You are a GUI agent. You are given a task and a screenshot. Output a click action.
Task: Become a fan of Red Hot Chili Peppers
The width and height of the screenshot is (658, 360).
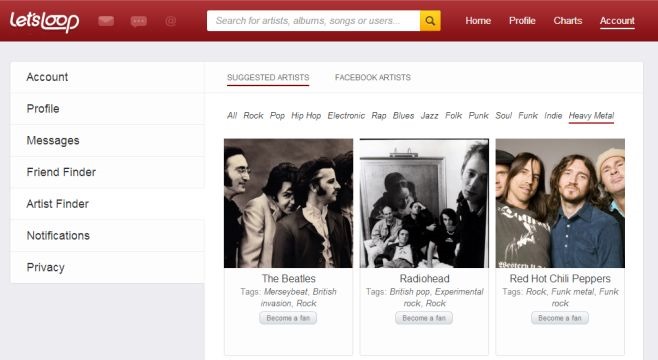coord(560,318)
